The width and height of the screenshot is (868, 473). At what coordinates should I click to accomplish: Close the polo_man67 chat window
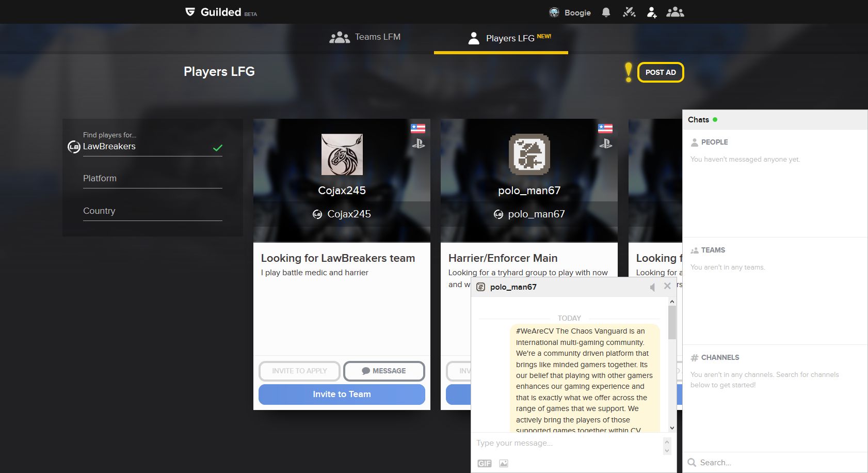[x=667, y=286]
